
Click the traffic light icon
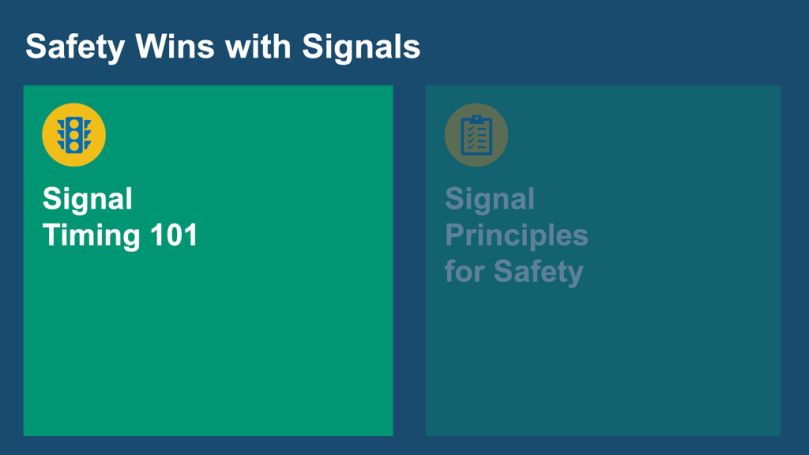coord(74,134)
